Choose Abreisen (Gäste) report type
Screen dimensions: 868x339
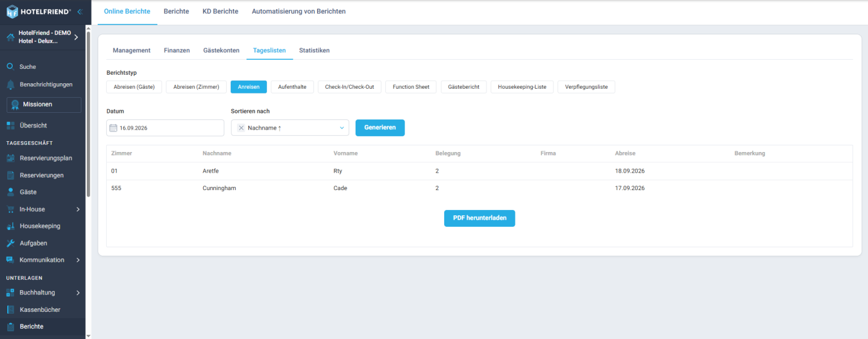pyautogui.click(x=134, y=87)
